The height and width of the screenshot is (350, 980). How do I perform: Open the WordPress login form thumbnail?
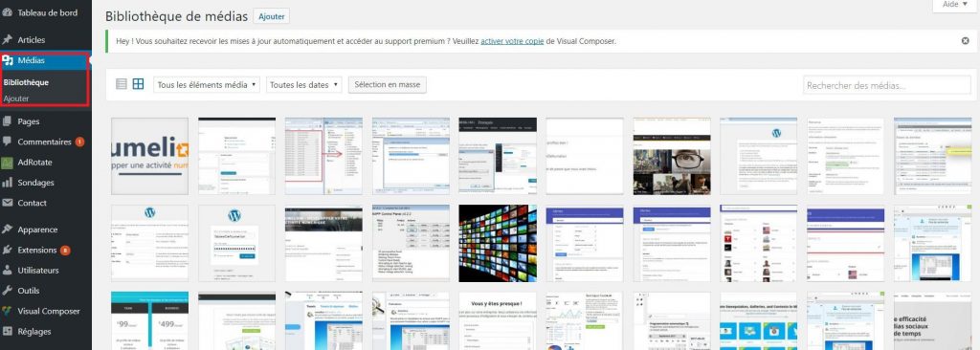(237, 243)
